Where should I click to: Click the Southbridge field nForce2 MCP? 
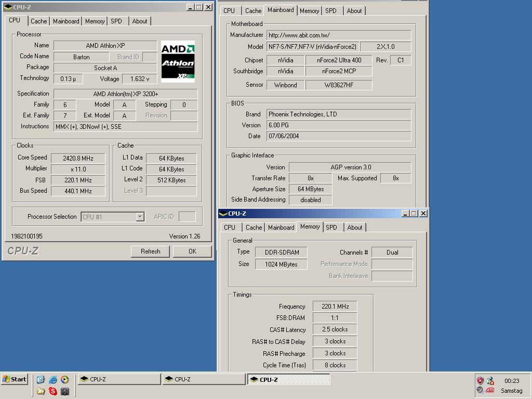click(x=339, y=71)
